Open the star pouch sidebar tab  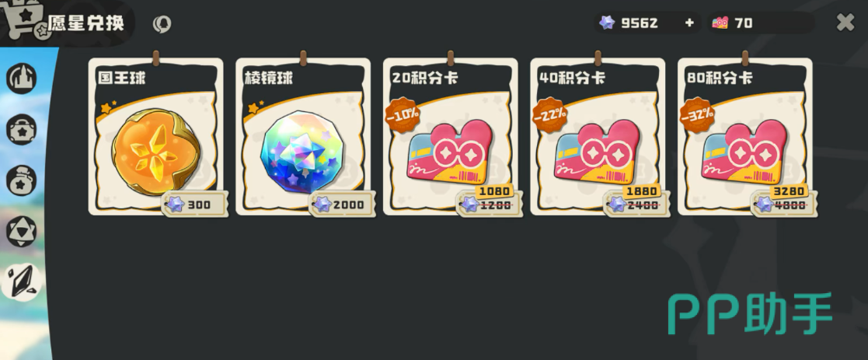pyautogui.click(x=22, y=180)
